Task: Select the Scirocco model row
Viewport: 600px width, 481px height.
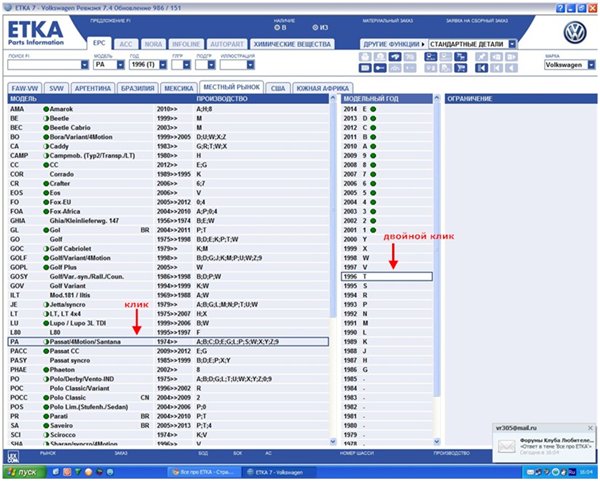Action: tap(168, 435)
